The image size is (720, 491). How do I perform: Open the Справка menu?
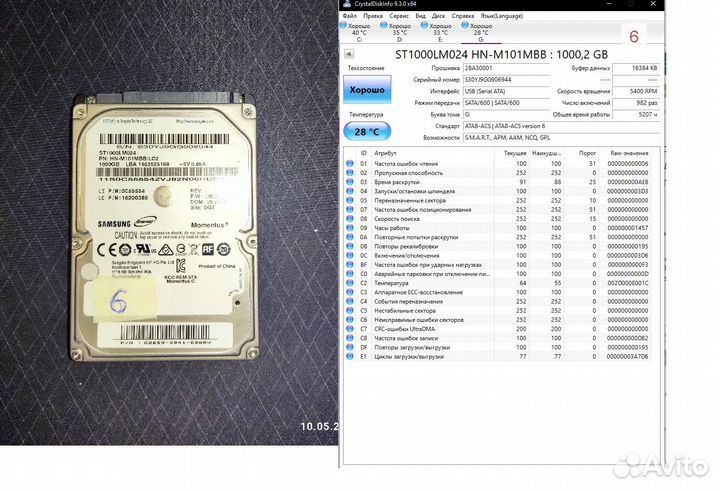coord(463,16)
